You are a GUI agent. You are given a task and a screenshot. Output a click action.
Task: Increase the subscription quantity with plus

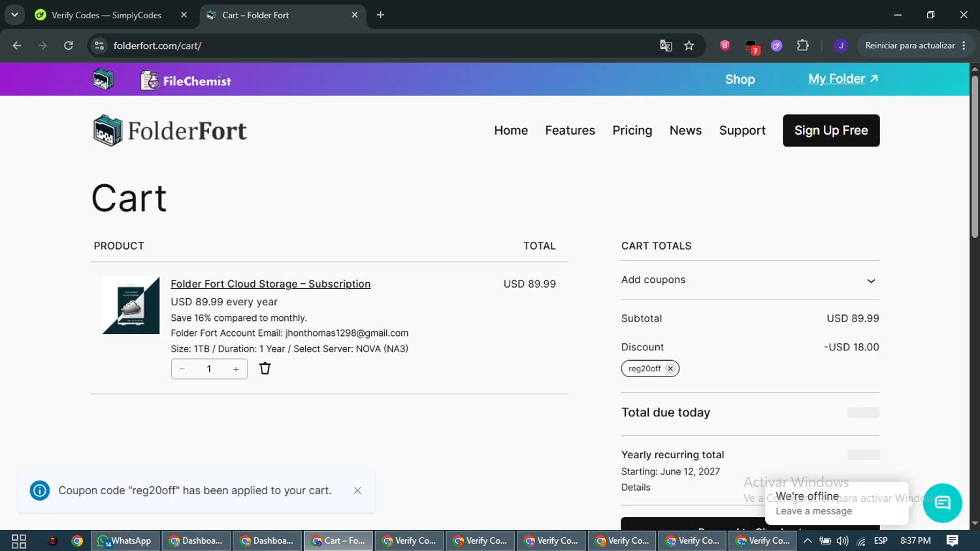(x=236, y=369)
